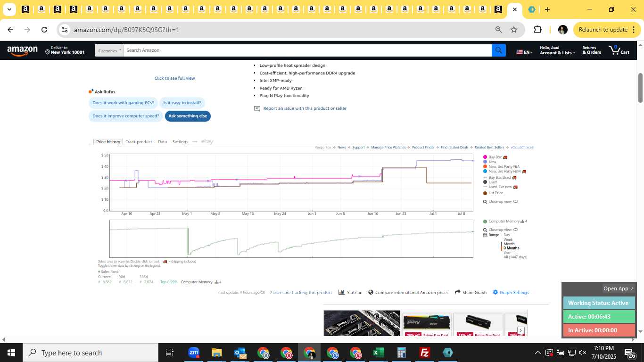The image size is (644, 362).
Task: Open 7 users are tracking this product
Action: point(301,293)
